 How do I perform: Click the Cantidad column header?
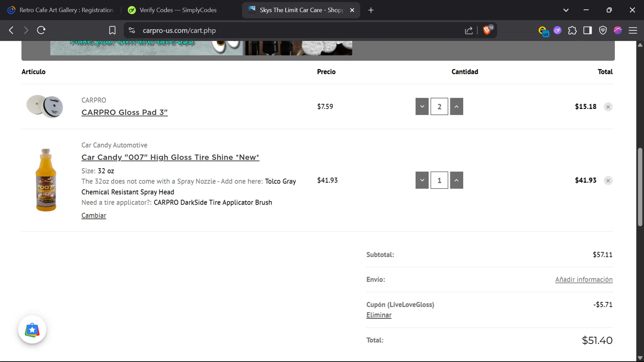tap(465, 72)
